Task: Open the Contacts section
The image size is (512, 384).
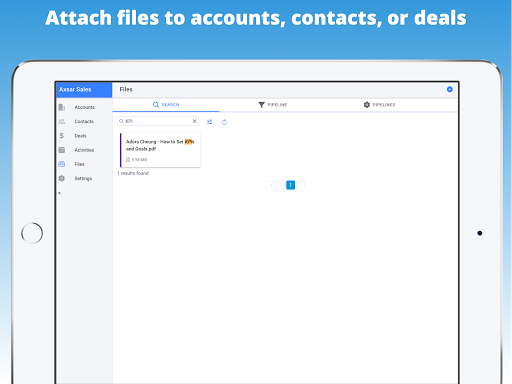Action: [84, 122]
